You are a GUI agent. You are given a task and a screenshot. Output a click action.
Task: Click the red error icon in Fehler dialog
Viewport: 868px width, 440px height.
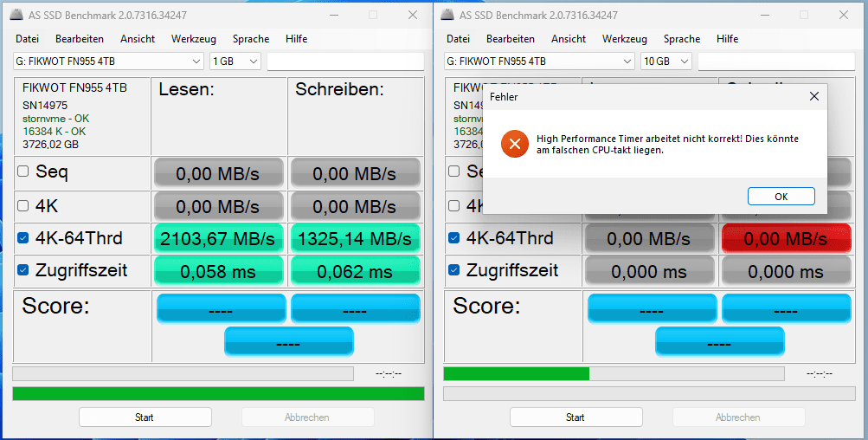coord(514,144)
